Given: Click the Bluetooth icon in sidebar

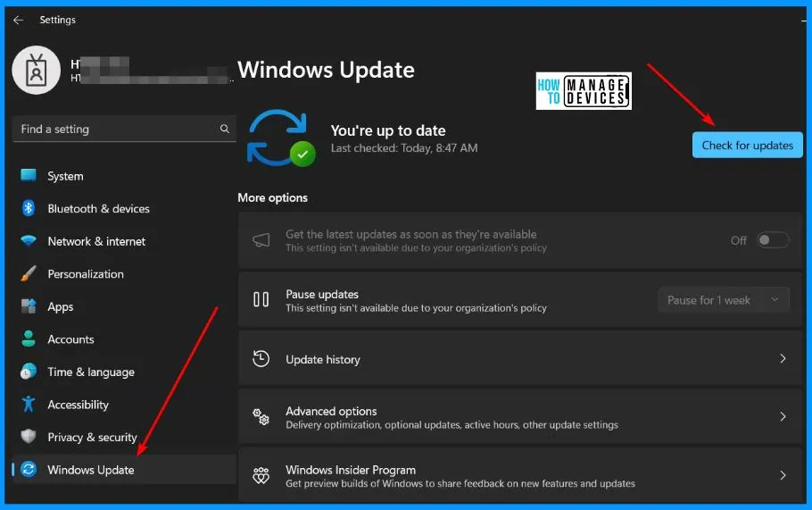Looking at the screenshot, I should [x=29, y=208].
